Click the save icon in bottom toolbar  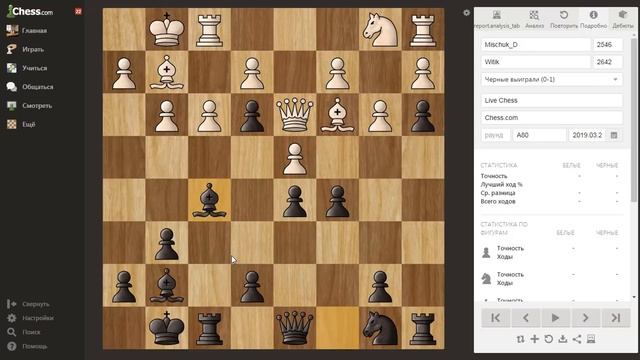(591, 339)
